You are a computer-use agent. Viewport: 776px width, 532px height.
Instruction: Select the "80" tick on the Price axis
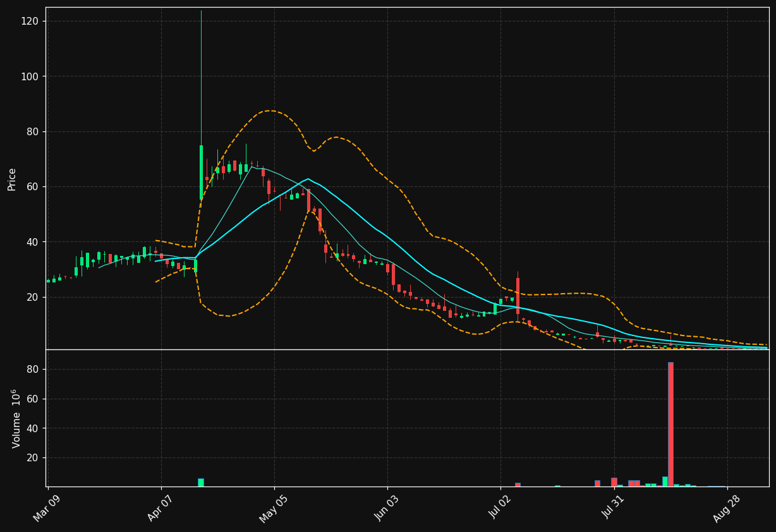point(33,131)
